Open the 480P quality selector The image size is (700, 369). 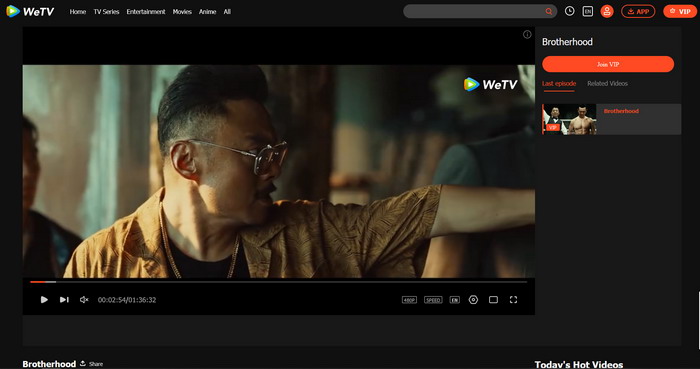(409, 300)
